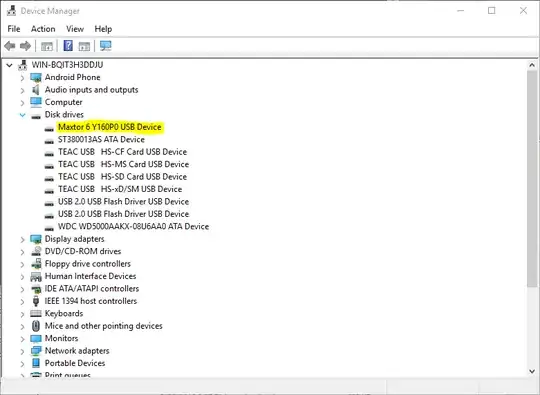This screenshot has height=395, width=540.
Task: Click Scan for hardware changes monitor icon
Action: click(106, 45)
